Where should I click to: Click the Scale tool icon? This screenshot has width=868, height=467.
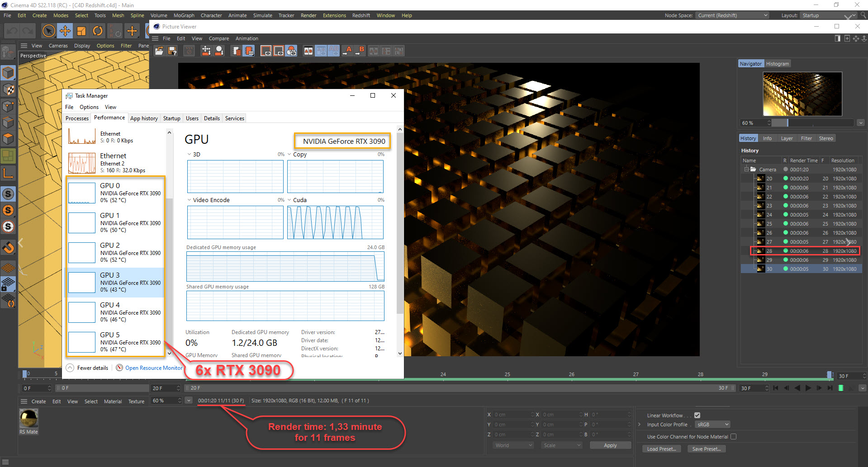point(81,31)
